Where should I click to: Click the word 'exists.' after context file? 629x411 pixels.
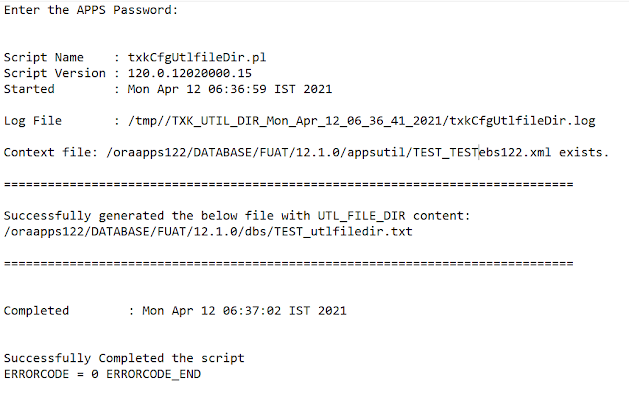coord(584,152)
